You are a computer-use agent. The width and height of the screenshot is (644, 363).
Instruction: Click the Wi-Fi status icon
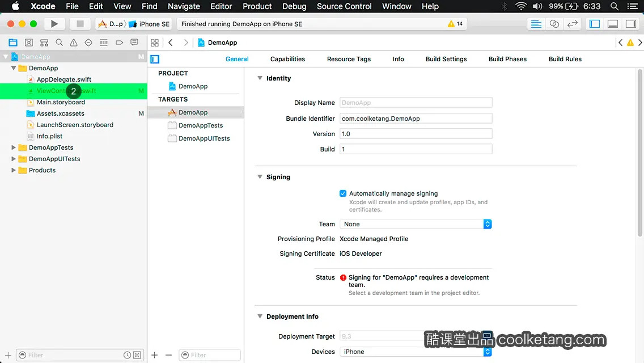pyautogui.click(x=521, y=6)
